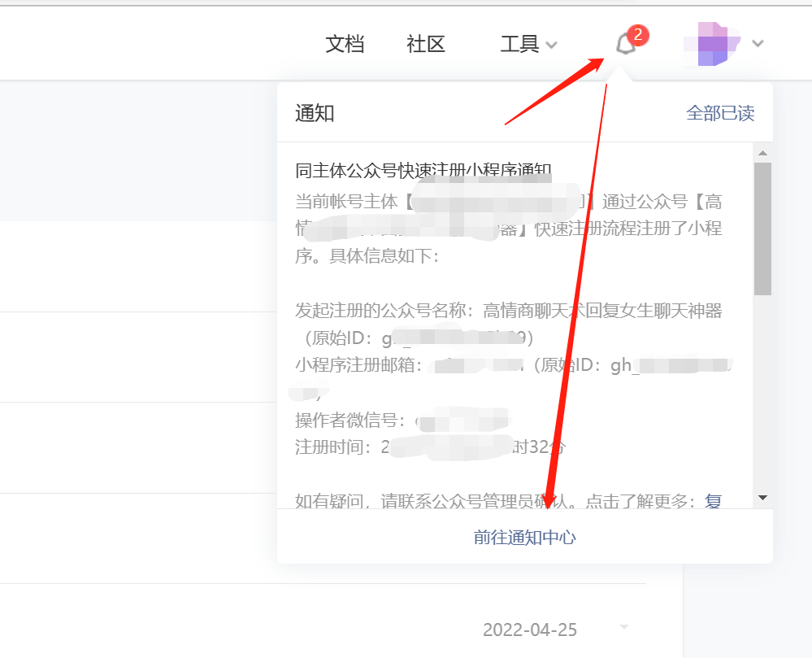Open the notification bell icon
Image resolution: width=812 pixels, height=658 pixels.
(x=626, y=44)
